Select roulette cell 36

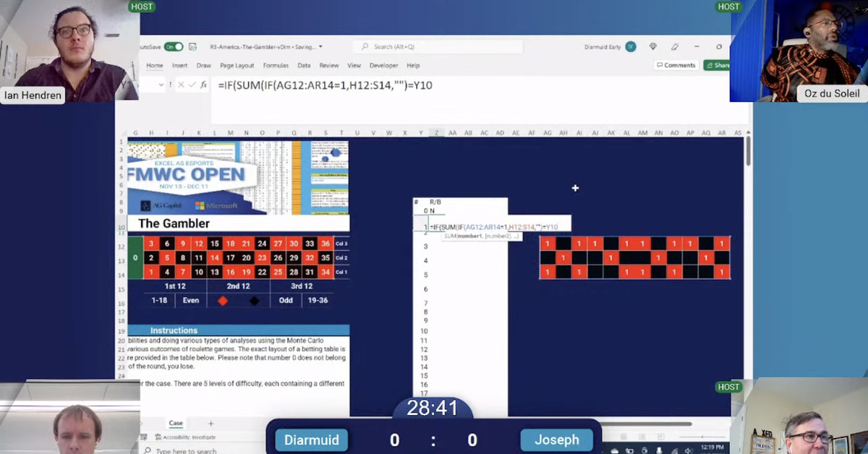click(325, 244)
